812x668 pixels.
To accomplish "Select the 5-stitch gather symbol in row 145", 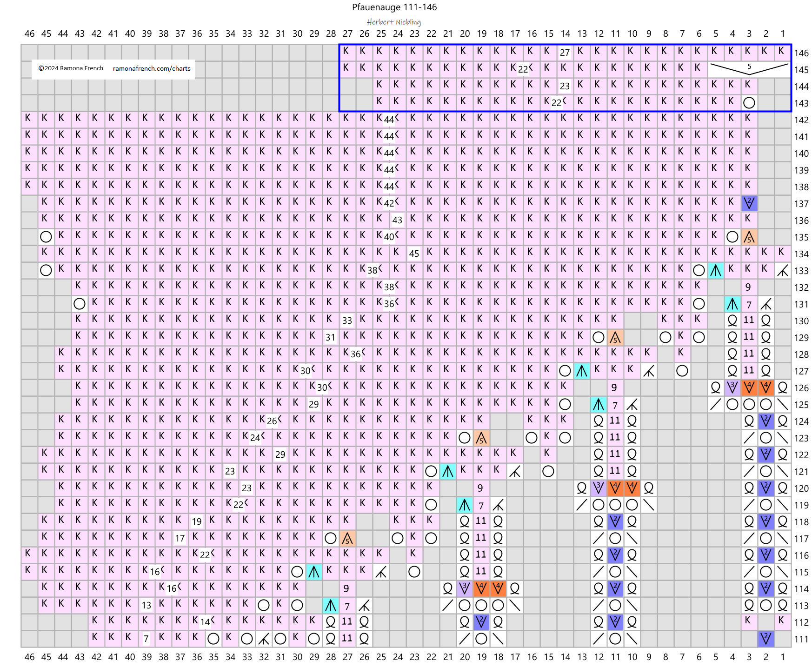I will 749,69.
